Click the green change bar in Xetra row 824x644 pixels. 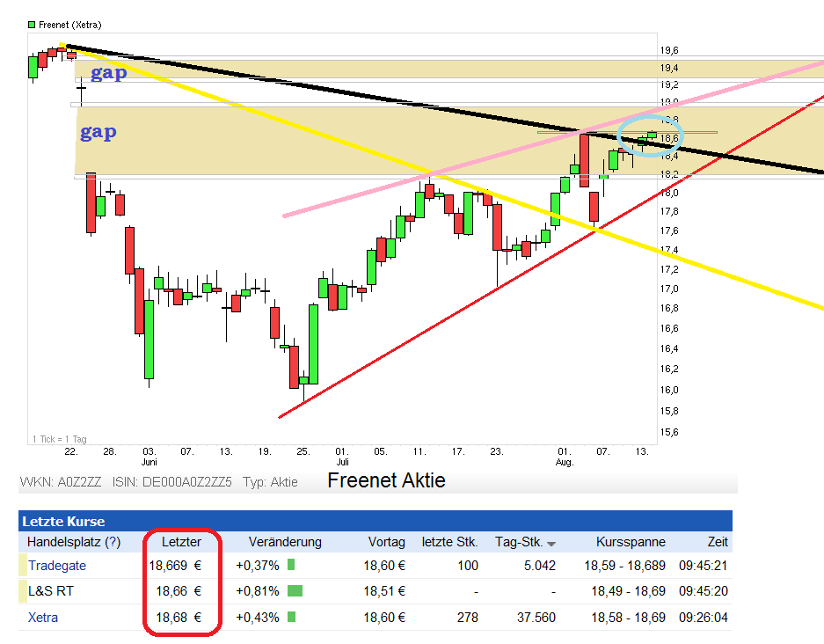(292, 617)
